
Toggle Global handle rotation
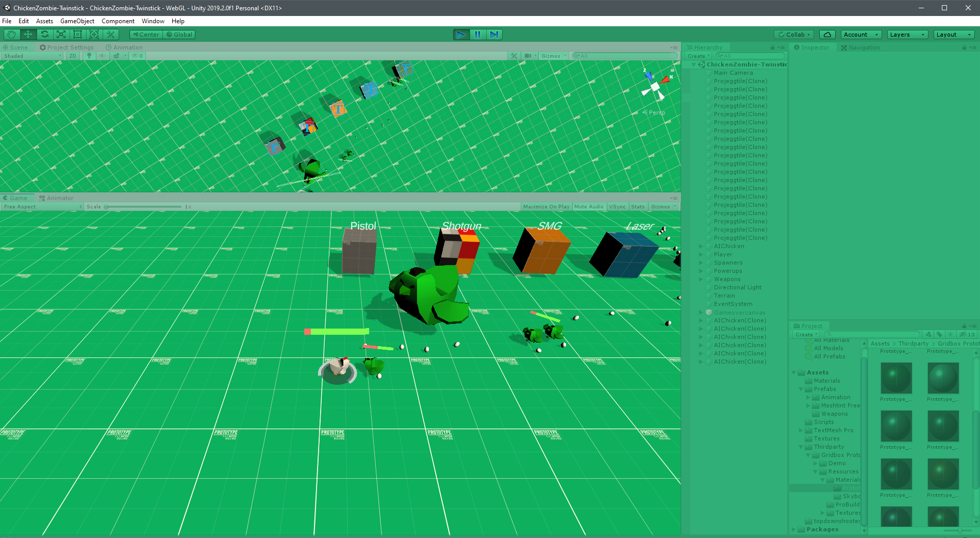pos(179,35)
